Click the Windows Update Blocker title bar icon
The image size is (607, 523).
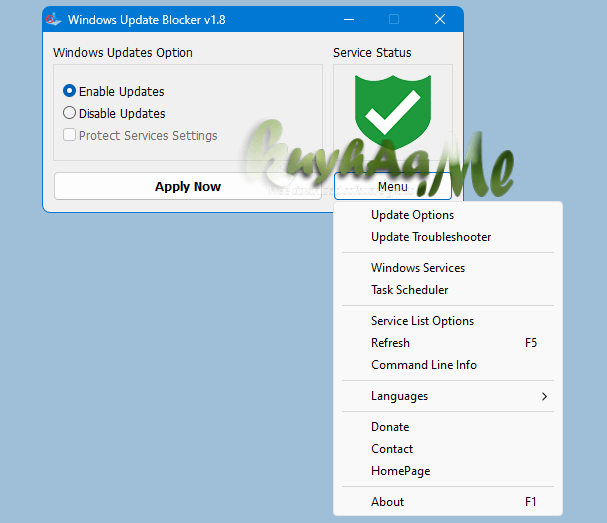[53, 19]
